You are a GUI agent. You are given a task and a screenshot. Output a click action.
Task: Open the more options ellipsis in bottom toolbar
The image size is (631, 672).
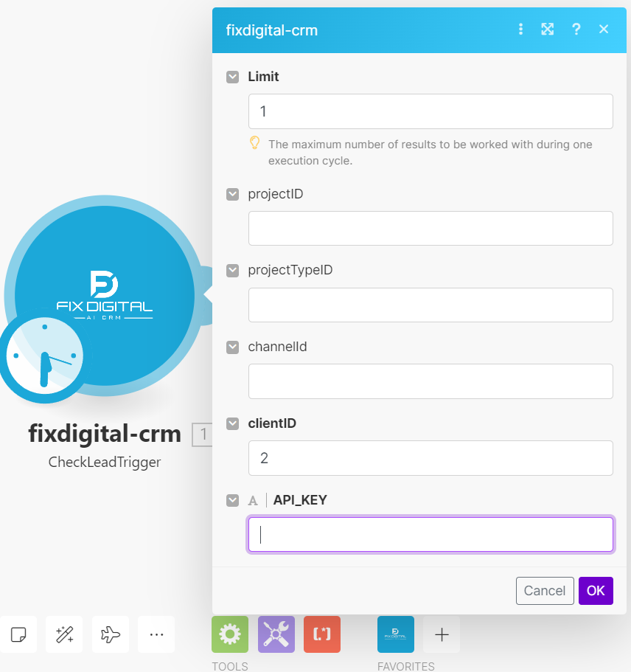[x=156, y=634]
